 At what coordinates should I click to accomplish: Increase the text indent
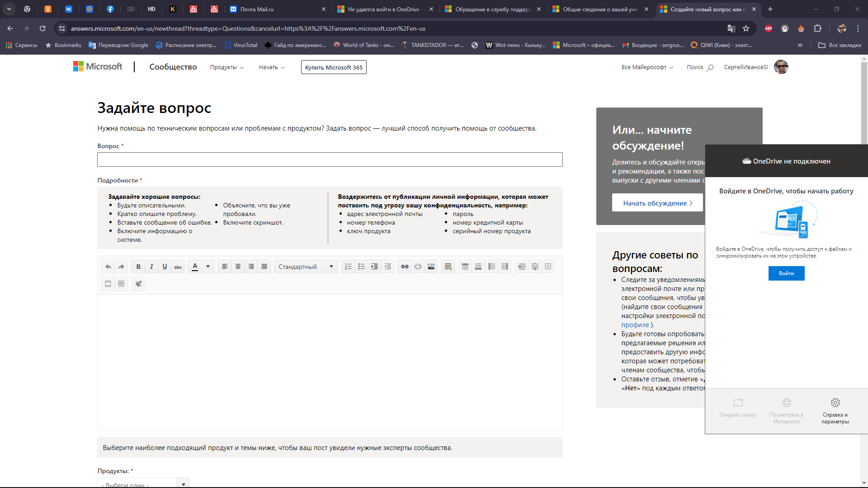click(x=374, y=267)
